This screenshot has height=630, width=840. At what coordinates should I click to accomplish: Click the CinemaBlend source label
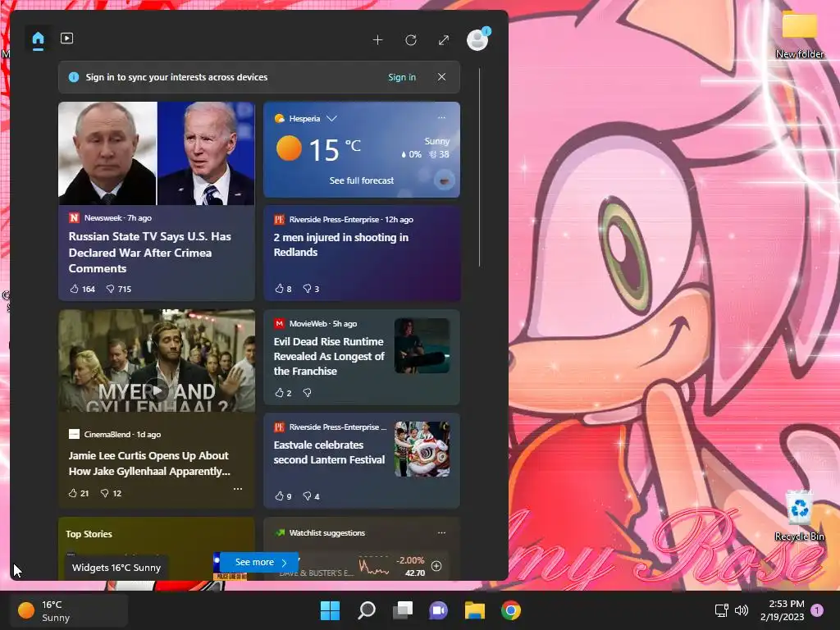107,434
